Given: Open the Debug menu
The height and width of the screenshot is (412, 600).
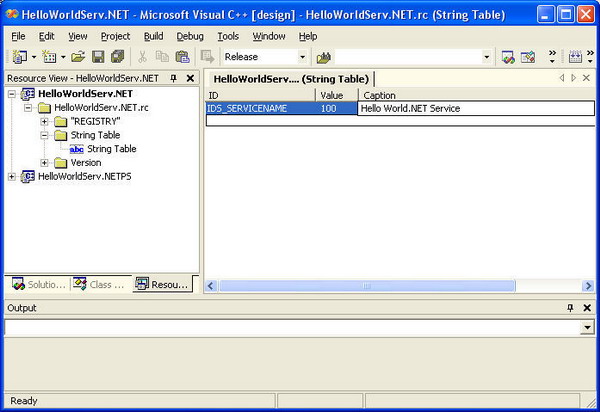Looking at the screenshot, I should (190, 36).
